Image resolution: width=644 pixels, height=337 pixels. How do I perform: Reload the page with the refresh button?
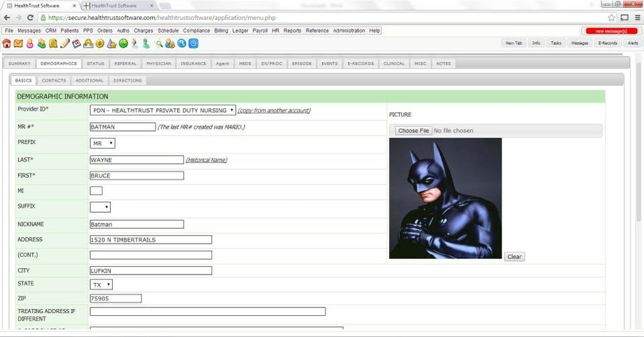pyautogui.click(x=30, y=17)
